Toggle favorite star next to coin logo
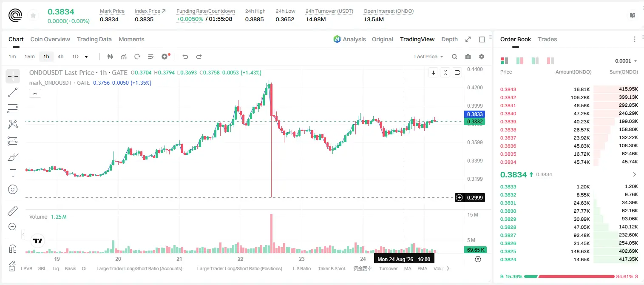Screen dimensions: 644x285 pos(33,15)
